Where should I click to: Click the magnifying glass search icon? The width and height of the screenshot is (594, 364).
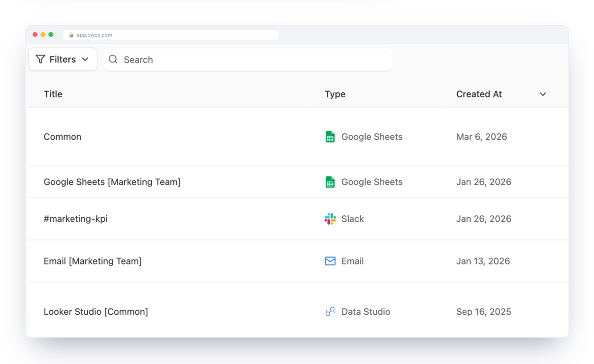pyautogui.click(x=113, y=59)
